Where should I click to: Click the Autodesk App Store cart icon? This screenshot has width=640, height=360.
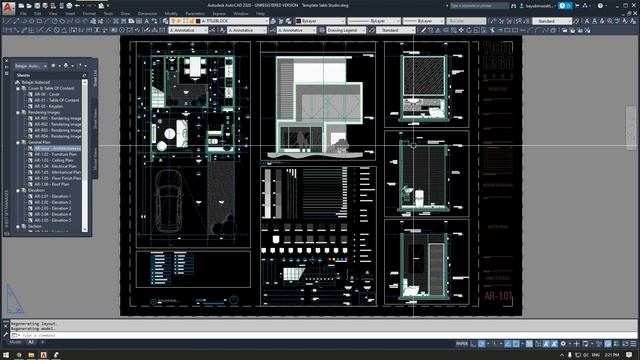(x=577, y=6)
